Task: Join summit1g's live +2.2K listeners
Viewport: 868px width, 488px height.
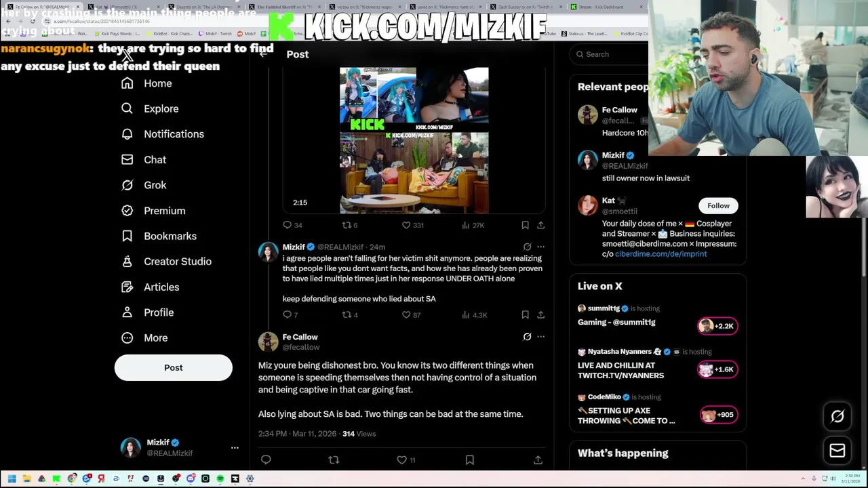Action: [x=717, y=326]
